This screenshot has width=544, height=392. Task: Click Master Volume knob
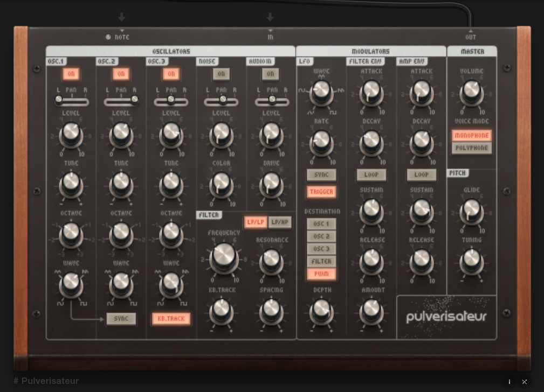[472, 92]
